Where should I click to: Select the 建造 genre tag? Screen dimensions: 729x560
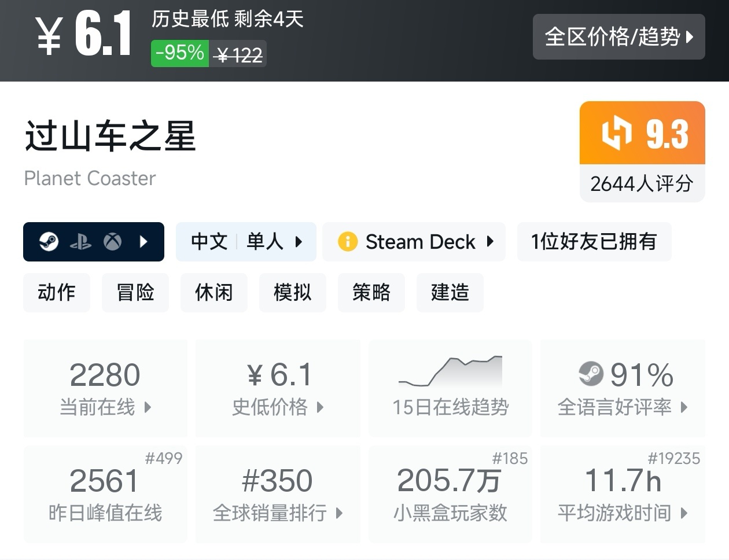coord(450,292)
